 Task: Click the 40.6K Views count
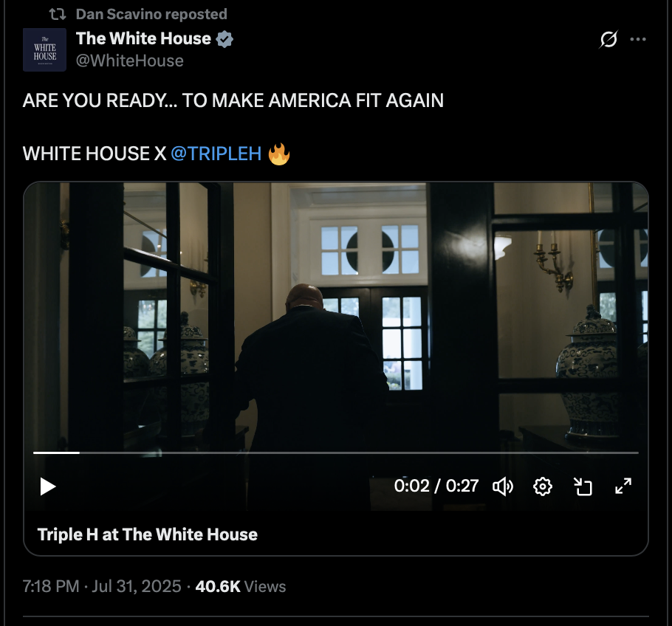pos(241,586)
